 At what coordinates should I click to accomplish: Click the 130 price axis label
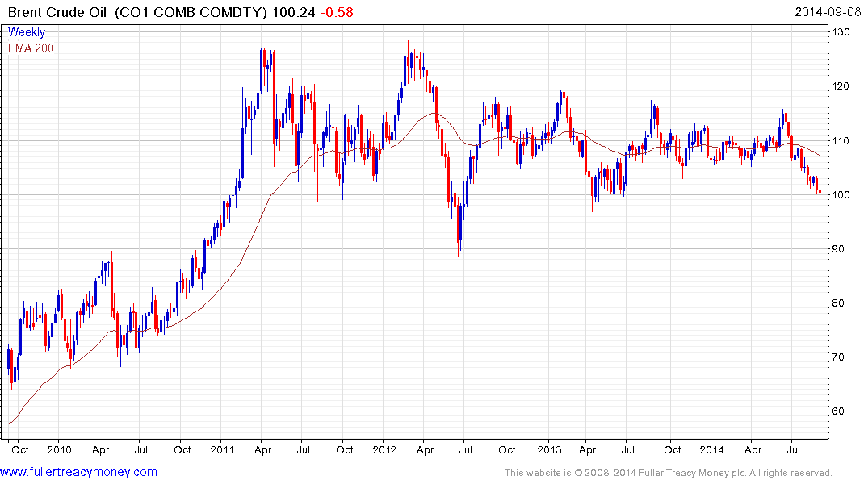(841, 32)
